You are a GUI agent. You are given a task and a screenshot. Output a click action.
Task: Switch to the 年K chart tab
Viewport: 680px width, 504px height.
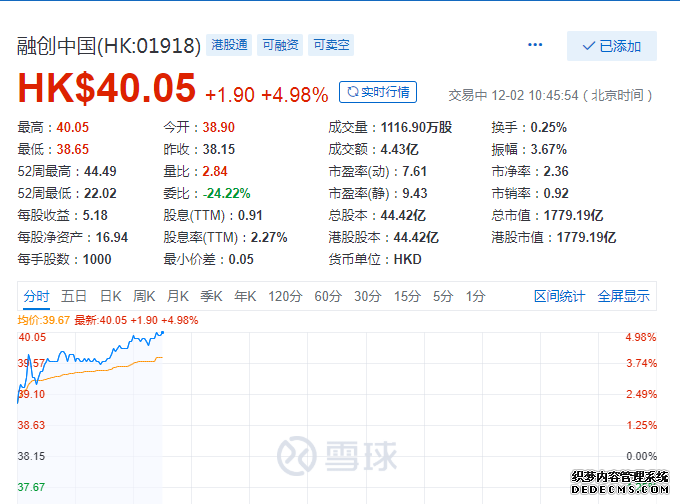[245, 296]
